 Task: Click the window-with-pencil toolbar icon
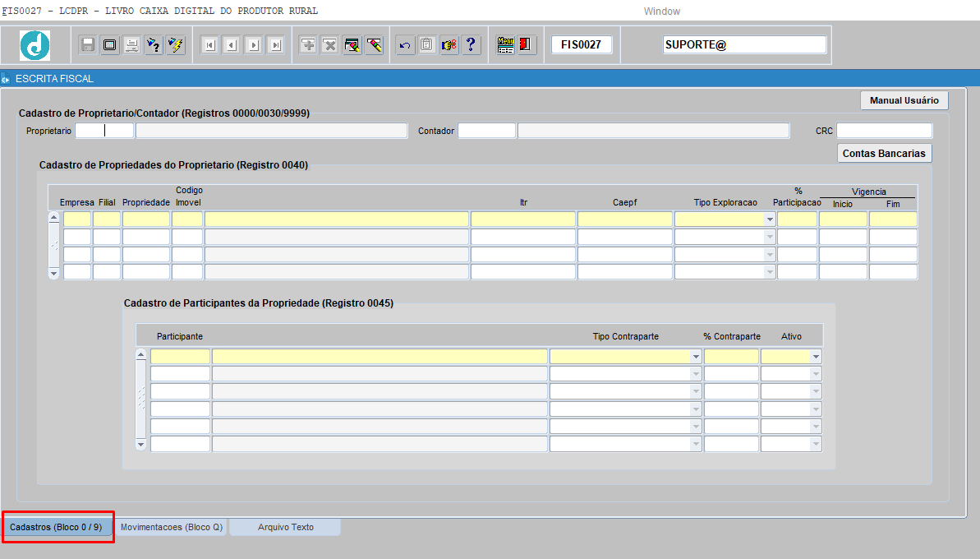(352, 45)
